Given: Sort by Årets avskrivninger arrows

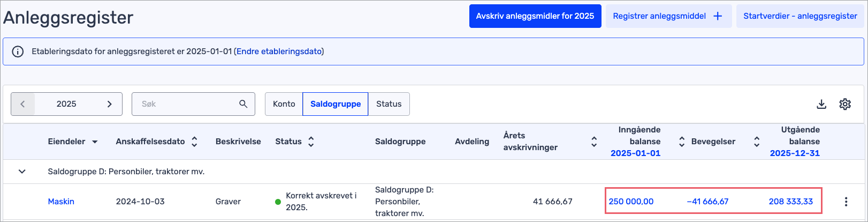Looking at the screenshot, I should pos(593,142).
